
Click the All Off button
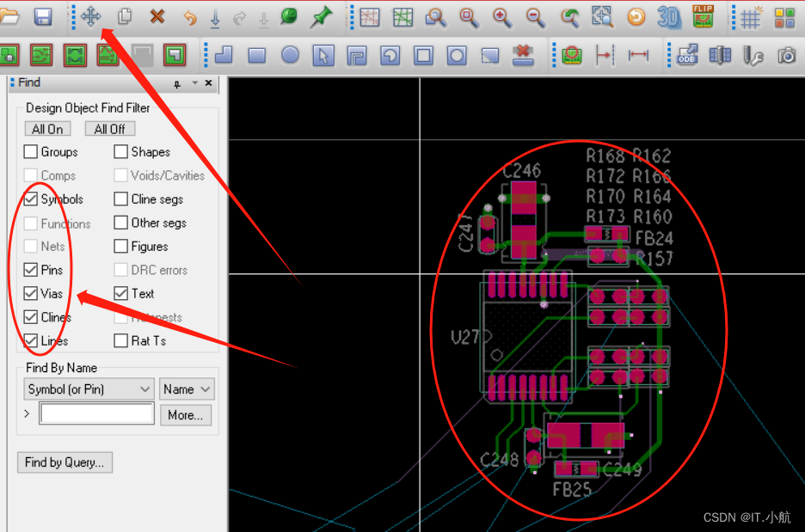tap(110, 129)
